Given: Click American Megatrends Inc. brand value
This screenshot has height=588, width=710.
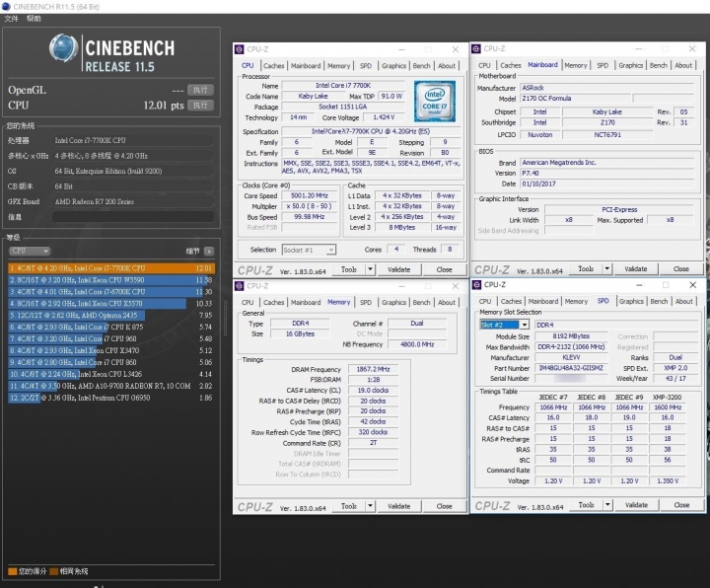Looking at the screenshot, I should click(606, 162).
